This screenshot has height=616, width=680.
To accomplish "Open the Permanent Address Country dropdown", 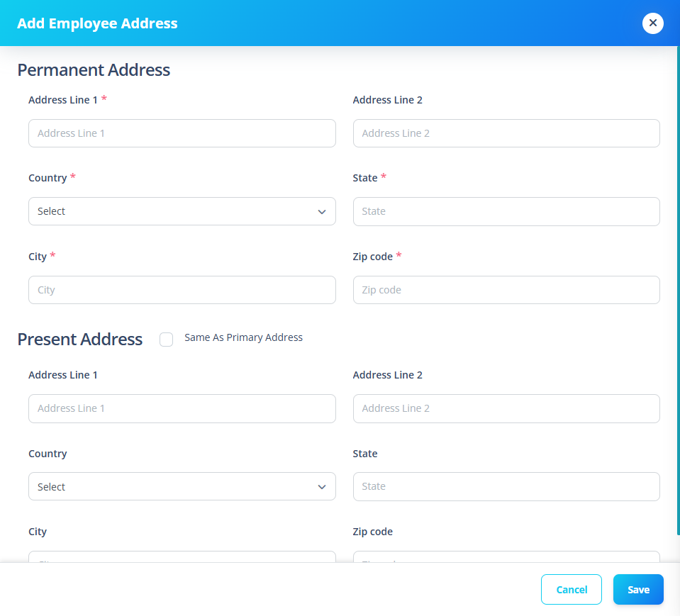I will tap(182, 211).
